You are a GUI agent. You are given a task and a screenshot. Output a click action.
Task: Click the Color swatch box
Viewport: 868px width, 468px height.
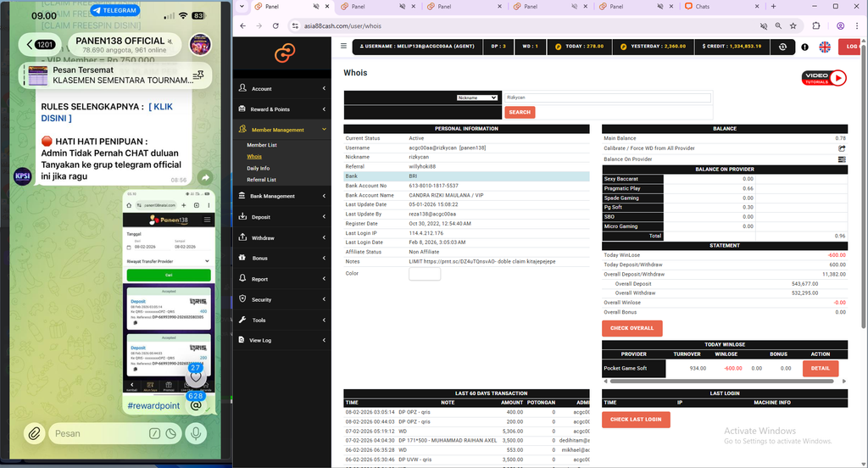[x=425, y=274]
